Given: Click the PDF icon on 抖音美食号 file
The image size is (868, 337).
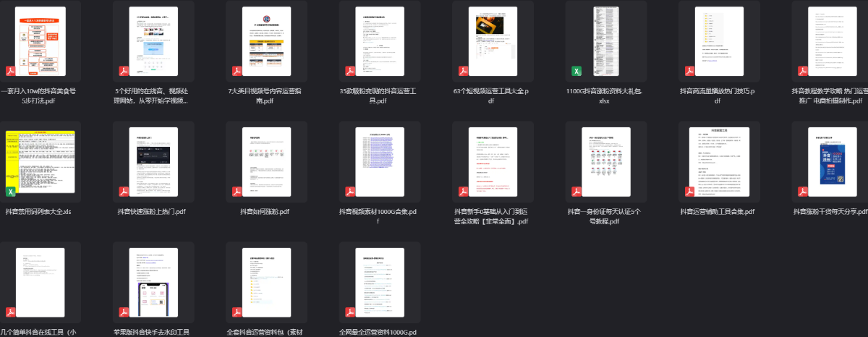Looking at the screenshot, I should pos(11,71).
